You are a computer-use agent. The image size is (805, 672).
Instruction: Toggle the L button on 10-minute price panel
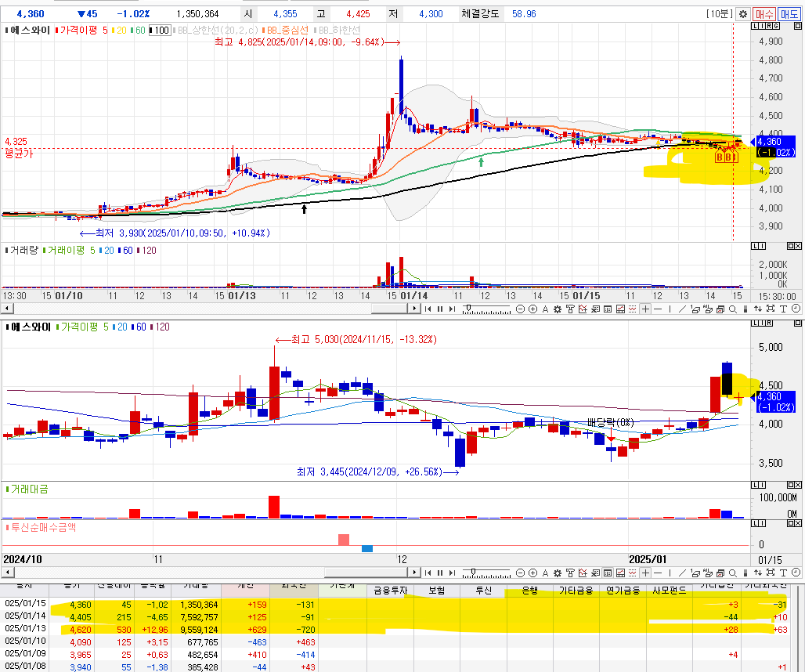click(x=755, y=26)
